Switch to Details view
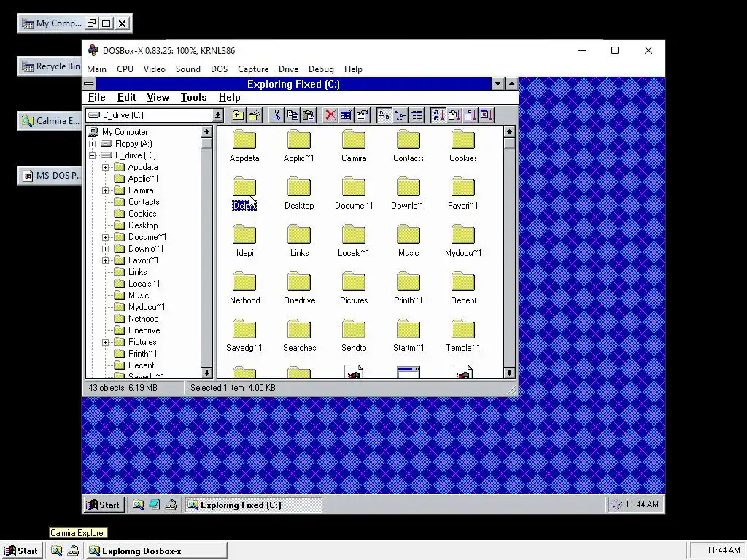 (417, 115)
